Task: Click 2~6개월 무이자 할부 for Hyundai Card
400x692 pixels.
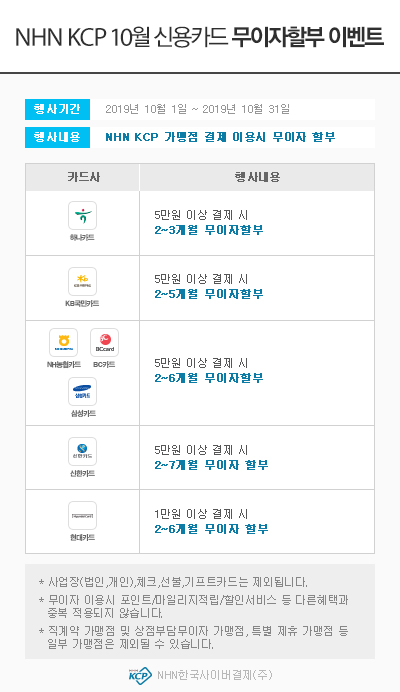Action: 211,529
